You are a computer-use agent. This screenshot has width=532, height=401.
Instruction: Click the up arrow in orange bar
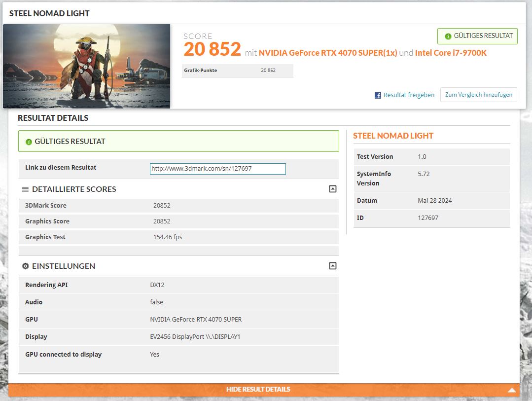click(512, 390)
